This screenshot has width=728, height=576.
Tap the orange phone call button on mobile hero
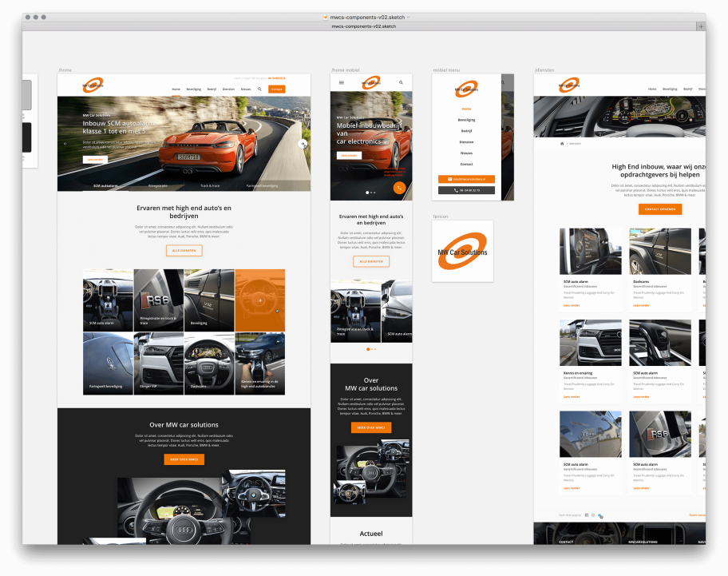tap(399, 188)
